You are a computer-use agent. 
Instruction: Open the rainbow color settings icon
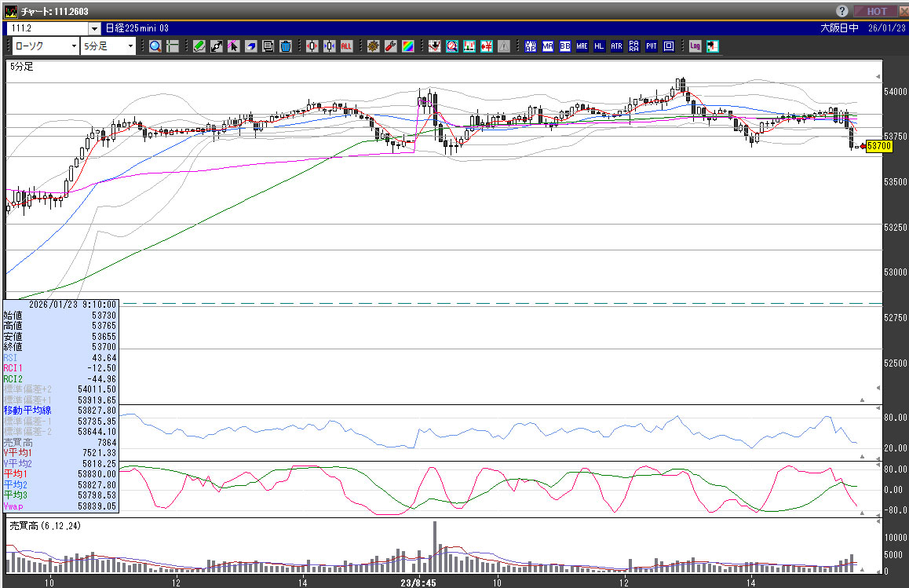click(407, 46)
